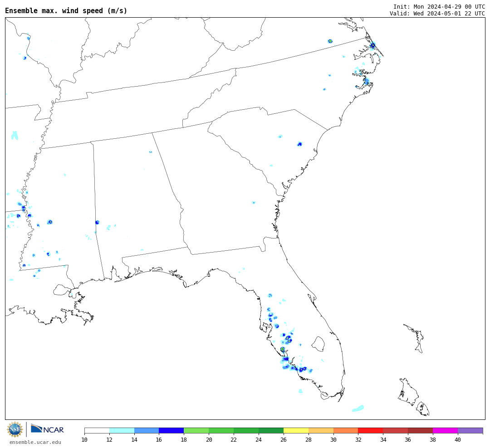Click the colorbar label 40
The height and width of the screenshot is (448, 490).
457,440
